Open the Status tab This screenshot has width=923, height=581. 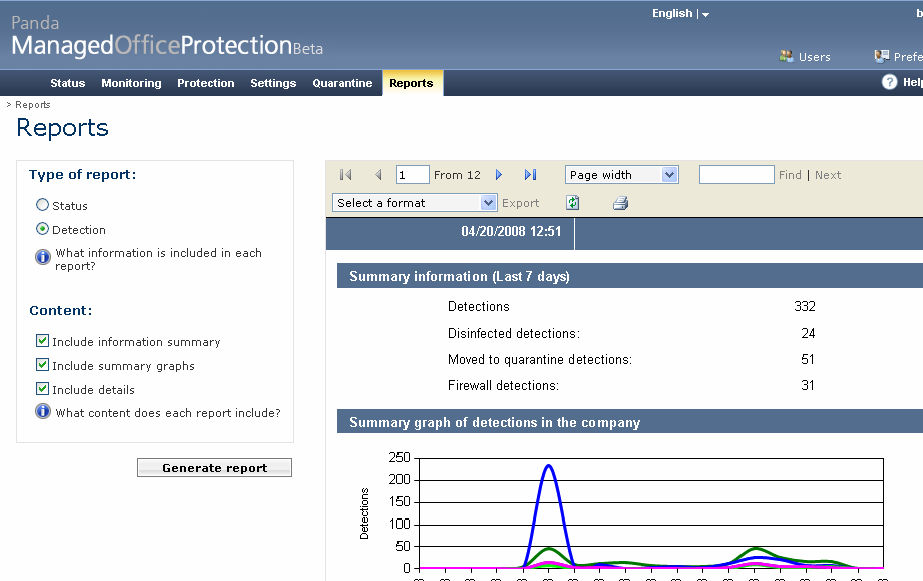coord(68,83)
